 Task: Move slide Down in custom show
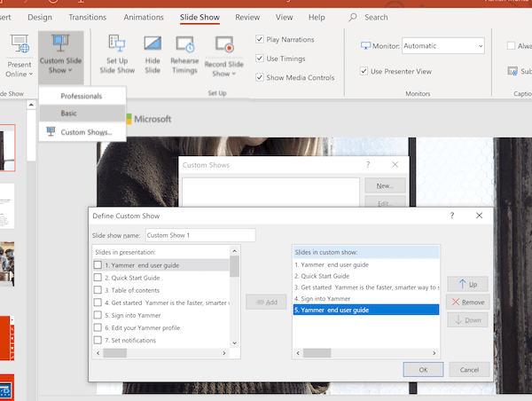(x=467, y=320)
